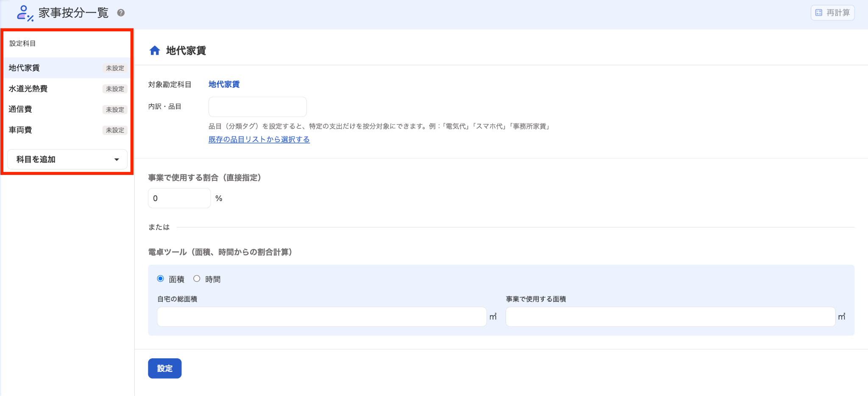Click the arrow on the 科目を追加 dropdown

pyautogui.click(x=117, y=160)
